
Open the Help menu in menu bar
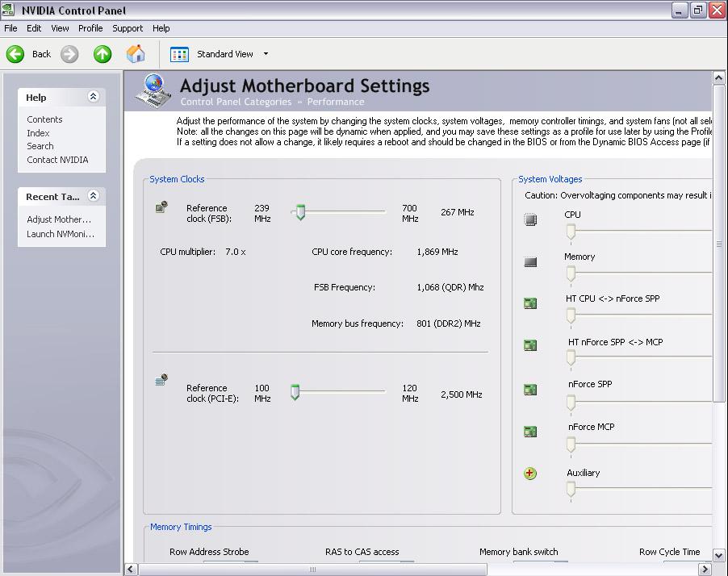161,28
